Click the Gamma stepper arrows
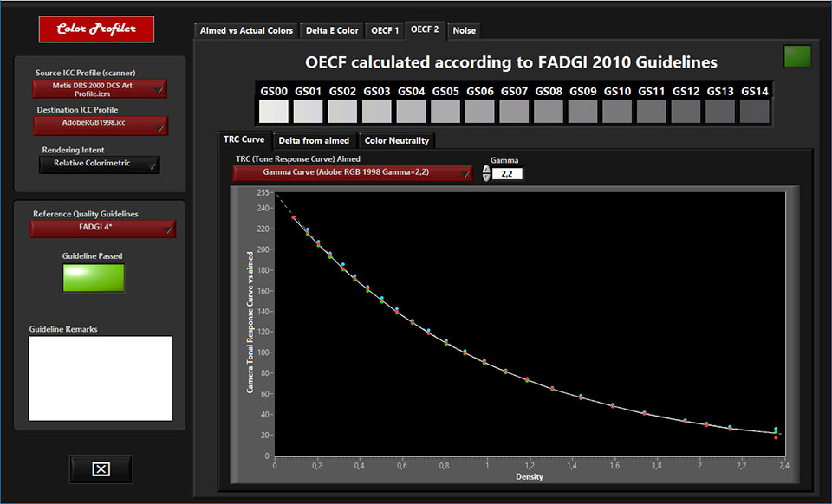 (486, 173)
